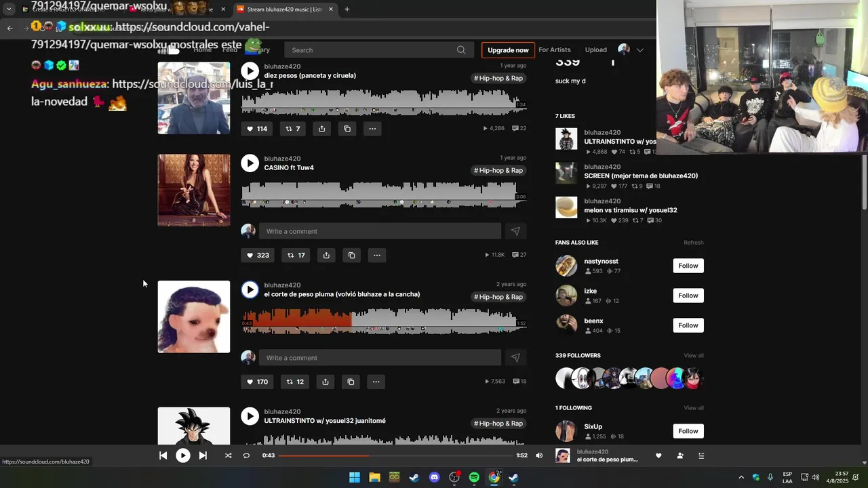Image resolution: width=868 pixels, height=488 pixels.
Task: Follow izke
Action: point(688,296)
